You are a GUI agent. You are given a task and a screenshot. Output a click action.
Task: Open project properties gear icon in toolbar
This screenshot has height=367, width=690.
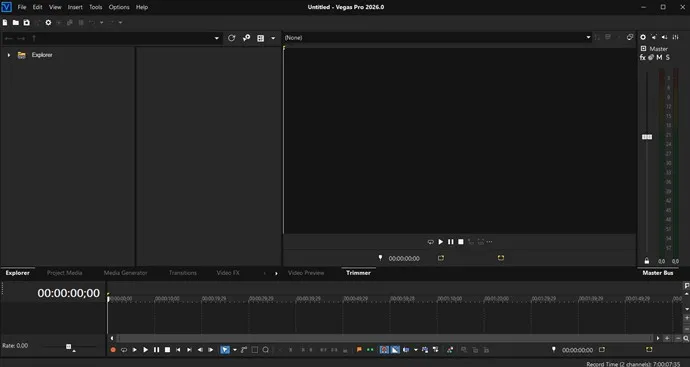(x=48, y=22)
